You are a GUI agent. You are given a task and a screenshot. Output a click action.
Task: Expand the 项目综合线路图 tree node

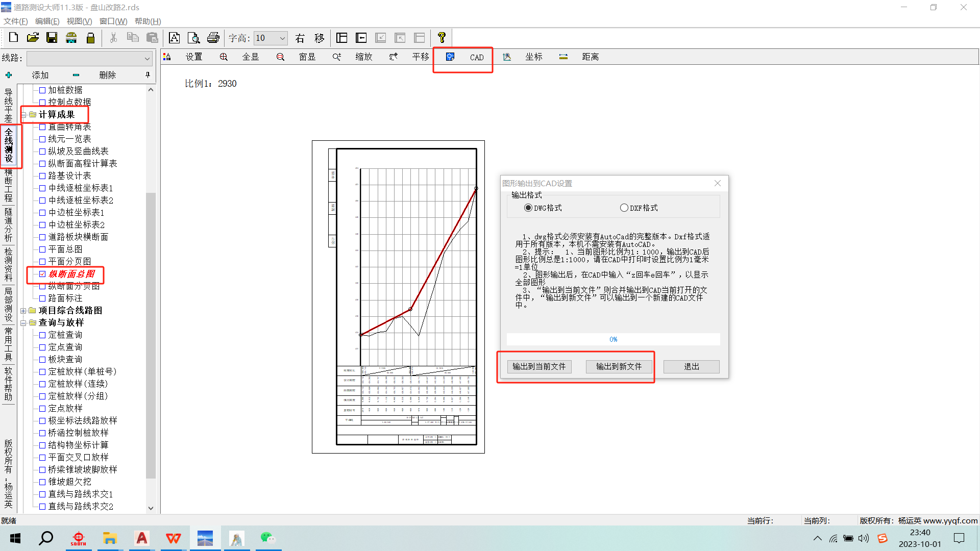pyautogui.click(x=23, y=311)
